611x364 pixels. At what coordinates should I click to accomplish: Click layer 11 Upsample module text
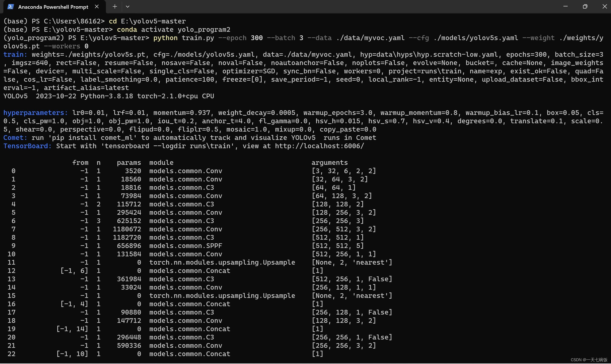click(x=222, y=262)
